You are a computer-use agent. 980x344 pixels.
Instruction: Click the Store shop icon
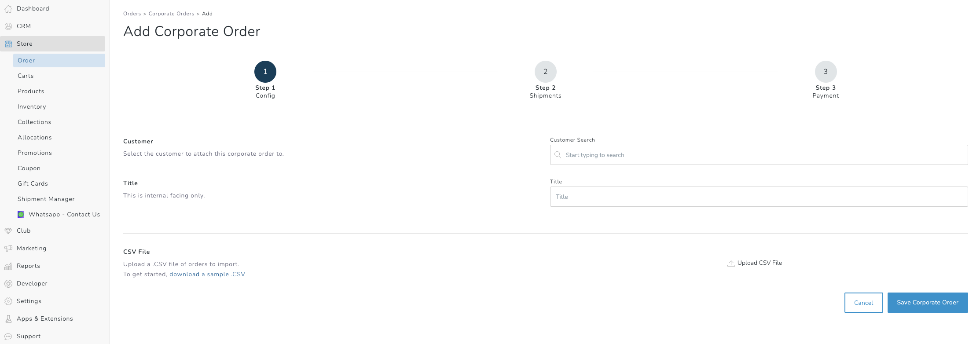coord(8,44)
